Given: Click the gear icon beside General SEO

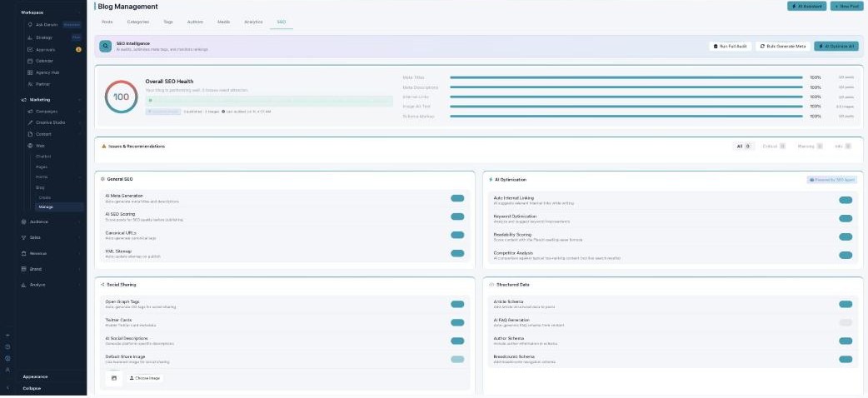Looking at the screenshot, I should click(103, 179).
